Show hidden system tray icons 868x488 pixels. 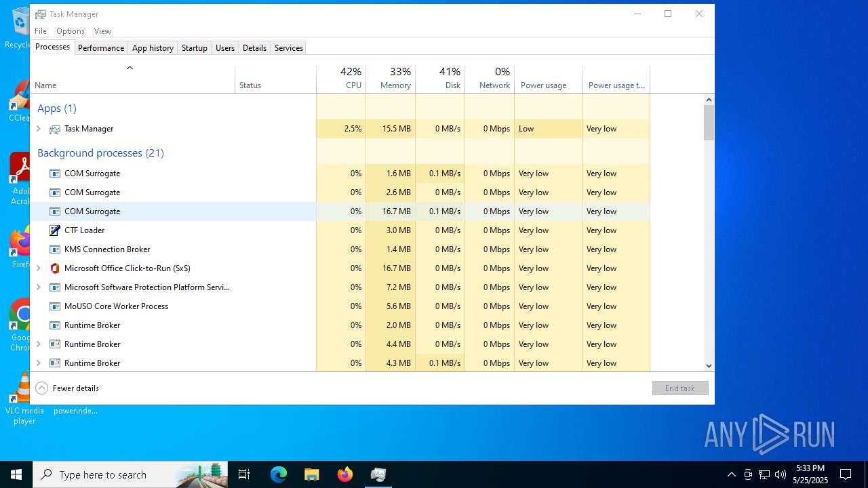point(731,474)
